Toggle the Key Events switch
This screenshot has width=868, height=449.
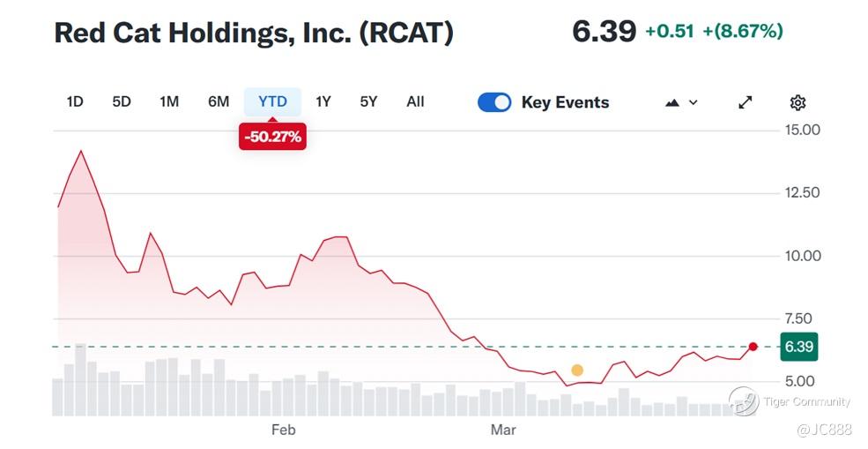(494, 102)
